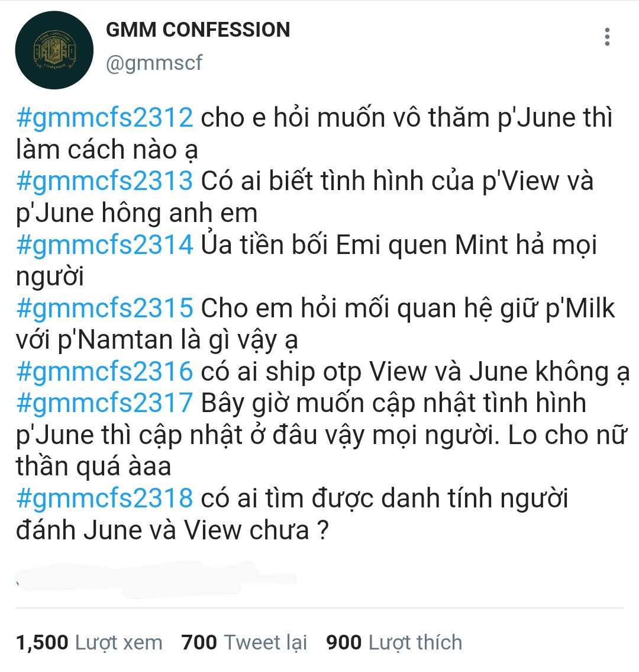Open the 700 Tweet lại list
639x672 pixels.
pos(244,642)
